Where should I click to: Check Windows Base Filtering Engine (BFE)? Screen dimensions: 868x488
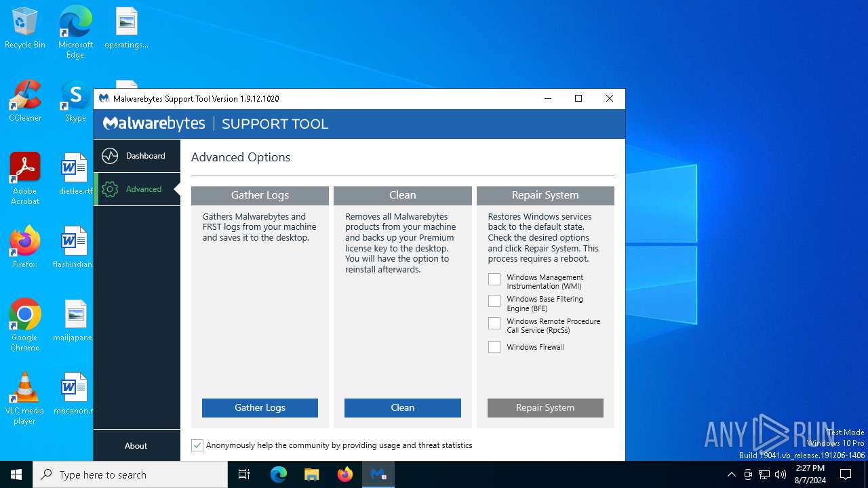494,301
